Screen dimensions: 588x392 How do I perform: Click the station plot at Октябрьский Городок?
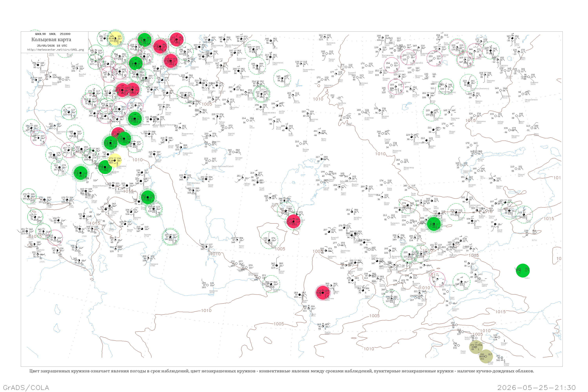click(x=158, y=69)
